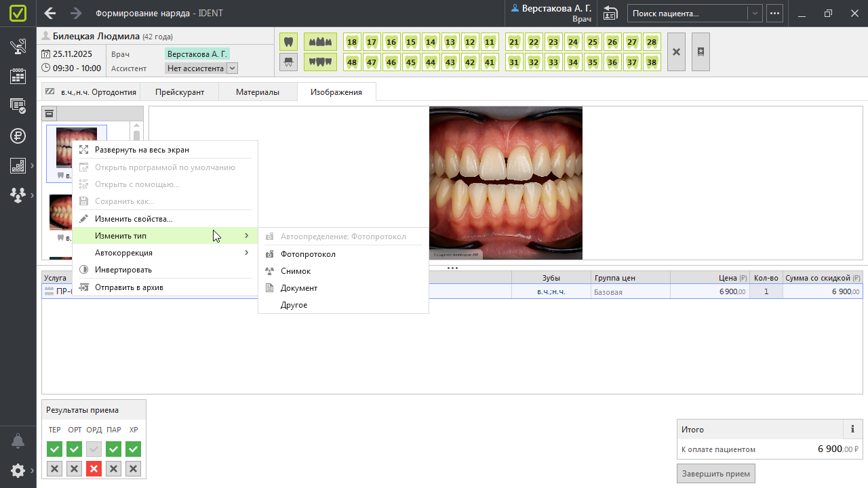Select the upper jaw teeth icon
This screenshot has height=488, width=868.
[320, 41]
